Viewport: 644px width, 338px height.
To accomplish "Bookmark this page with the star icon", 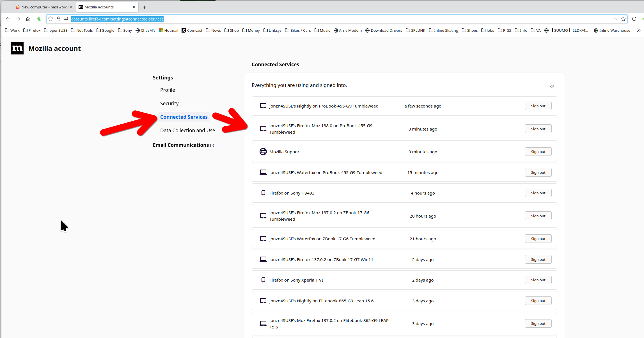I will coord(623,19).
